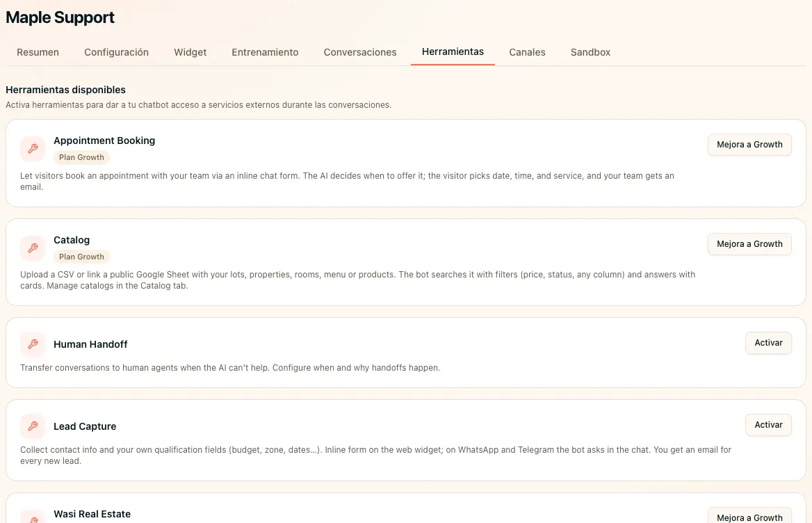Click the Wasi Real Estate title
The image size is (812, 523).
pyautogui.click(x=92, y=514)
